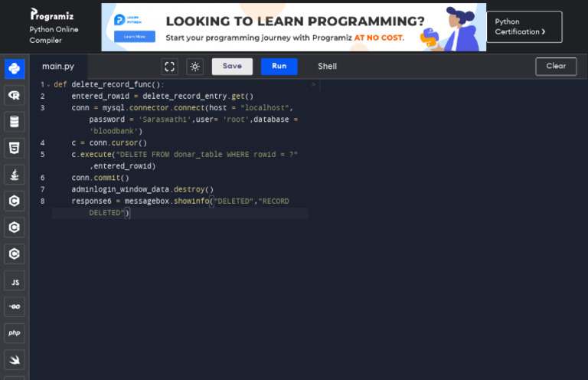Click on 'c = conn.cursor()' line

pyautogui.click(x=109, y=143)
